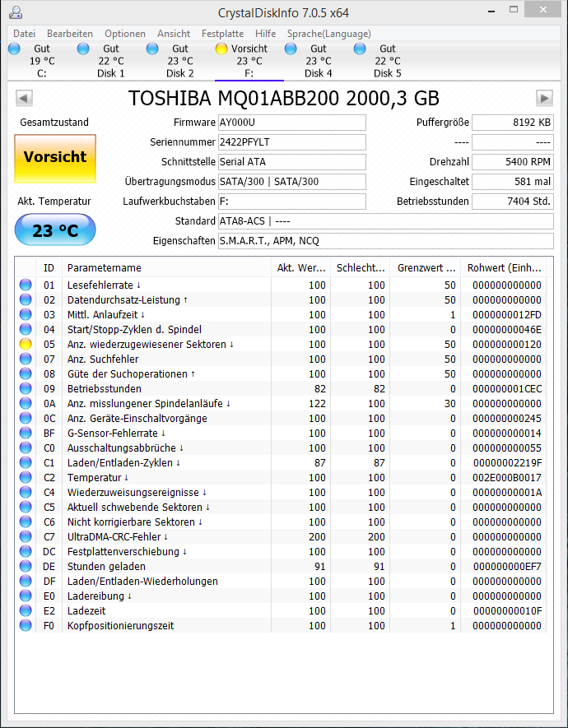Click status icon for Temperatur row C2
The image size is (568, 728).
tap(26, 477)
